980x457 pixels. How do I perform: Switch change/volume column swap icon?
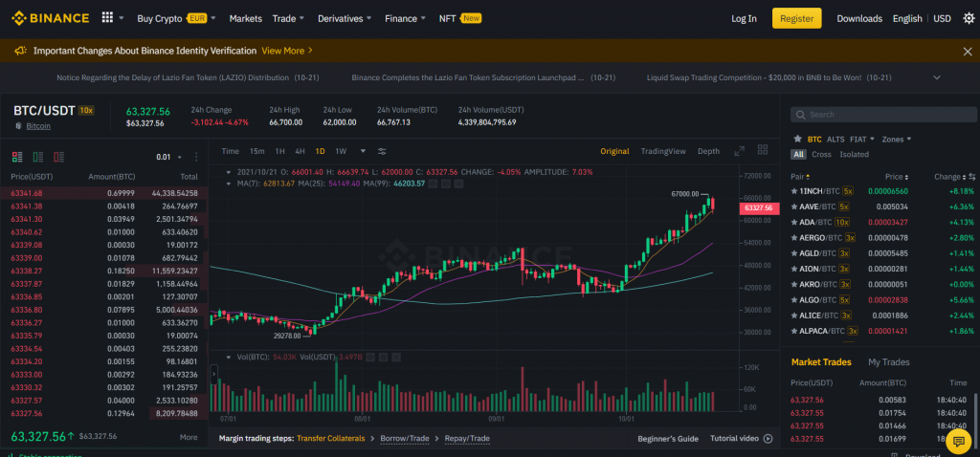click(x=972, y=177)
